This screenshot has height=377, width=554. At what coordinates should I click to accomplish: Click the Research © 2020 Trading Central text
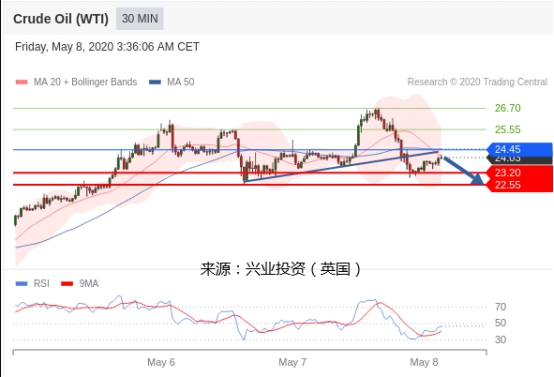coord(477,82)
